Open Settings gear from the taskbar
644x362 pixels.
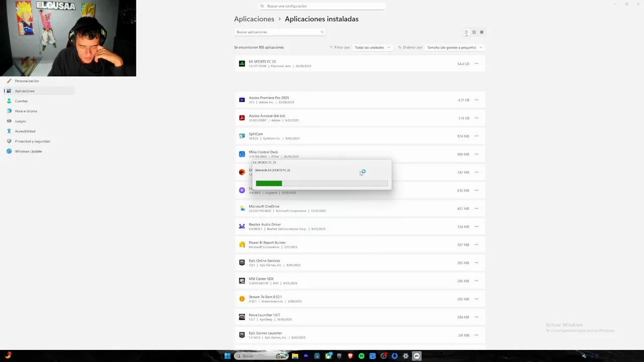(406, 356)
